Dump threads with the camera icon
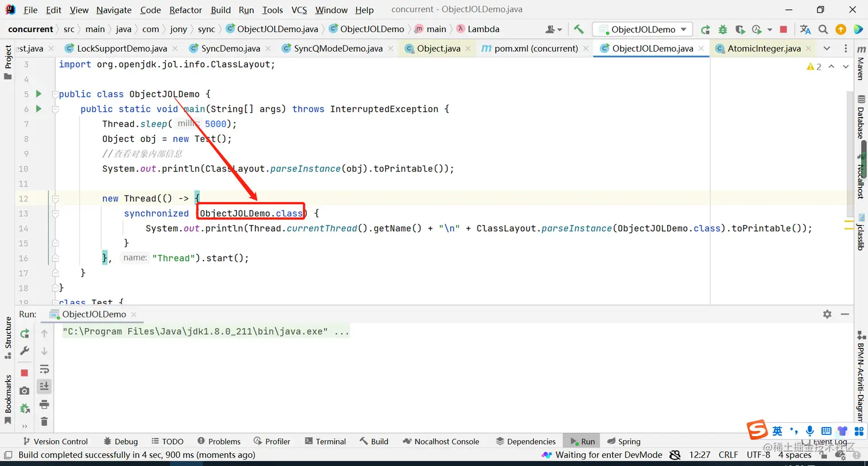868x466 pixels. 24,391
